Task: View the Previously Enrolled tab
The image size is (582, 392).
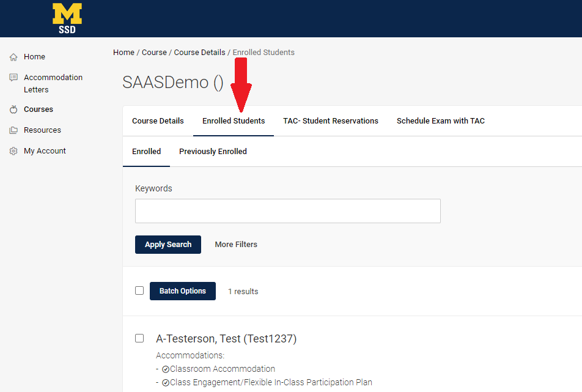Action: (213, 151)
